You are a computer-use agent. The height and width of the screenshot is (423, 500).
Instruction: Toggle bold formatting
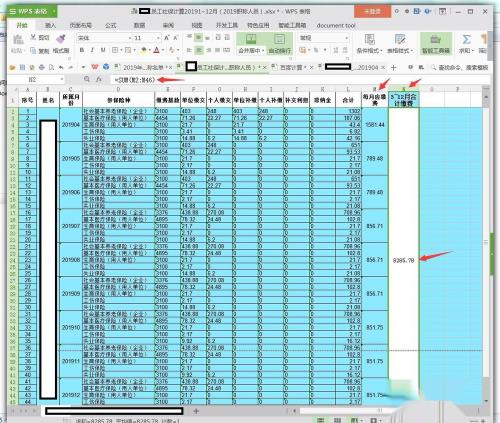[82, 50]
